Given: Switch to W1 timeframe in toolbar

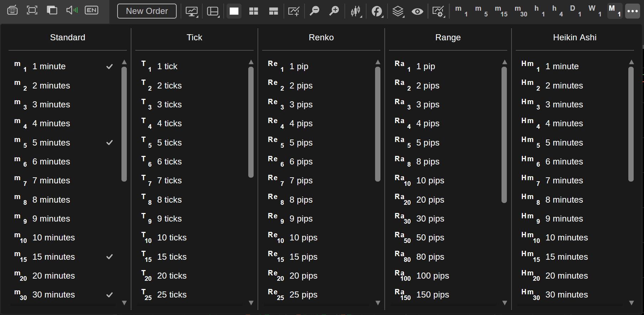Looking at the screenshot, I should click(595, 11).
